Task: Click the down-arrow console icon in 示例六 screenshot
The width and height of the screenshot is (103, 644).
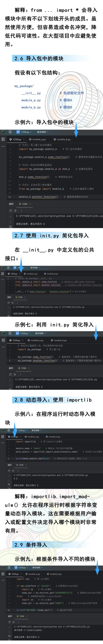Action: click(x=10, y=222)
